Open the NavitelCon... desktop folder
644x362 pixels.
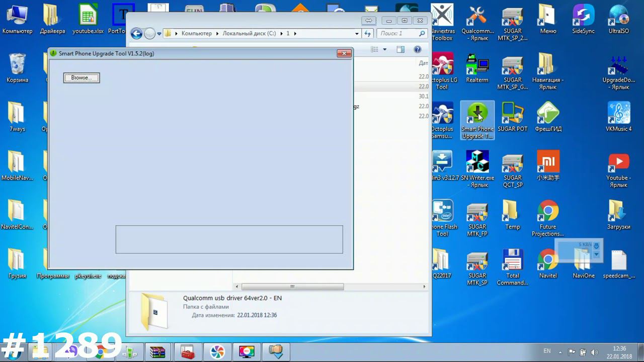coord(17,214)
